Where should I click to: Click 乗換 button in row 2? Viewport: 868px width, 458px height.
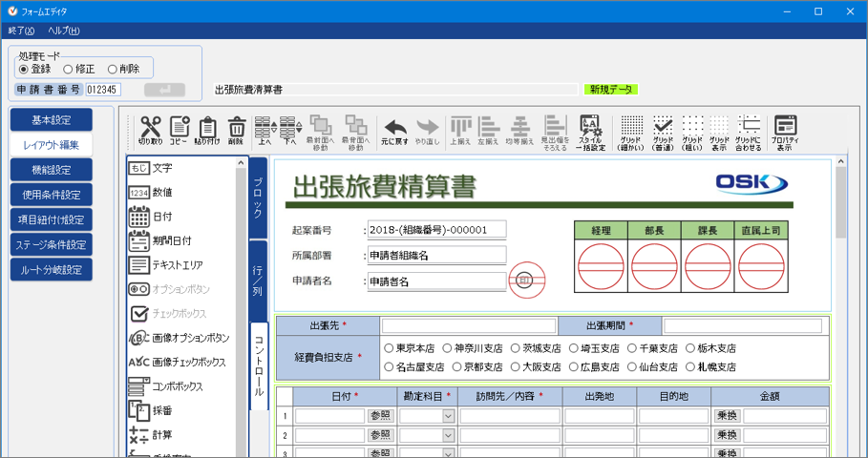(x=727, y=436)
